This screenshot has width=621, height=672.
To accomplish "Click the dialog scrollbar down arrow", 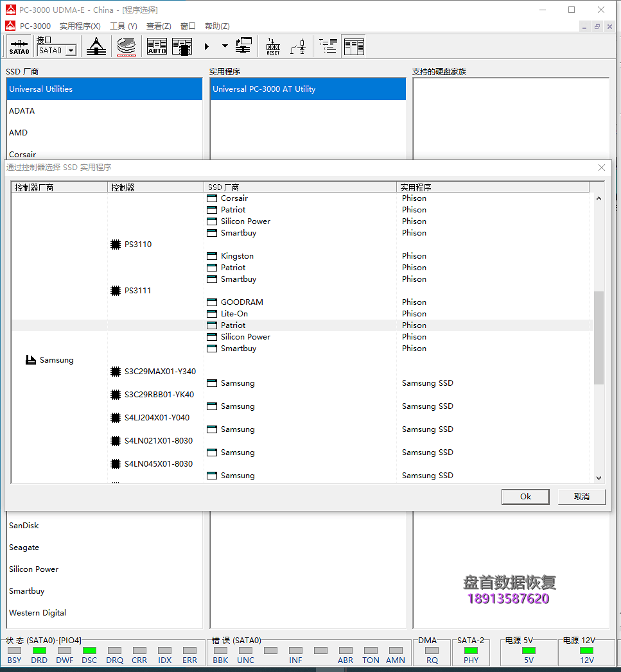I will [x=599, y=478].
